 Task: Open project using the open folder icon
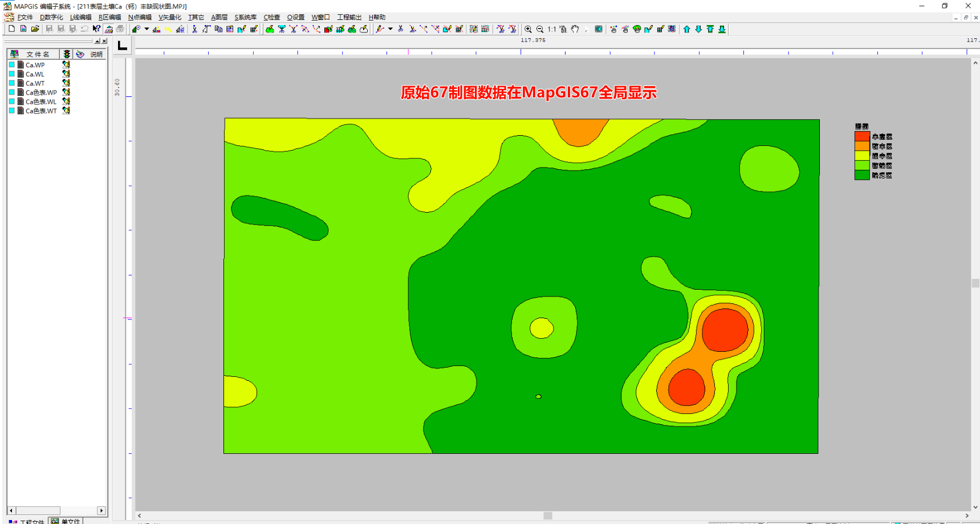[35, 29]
